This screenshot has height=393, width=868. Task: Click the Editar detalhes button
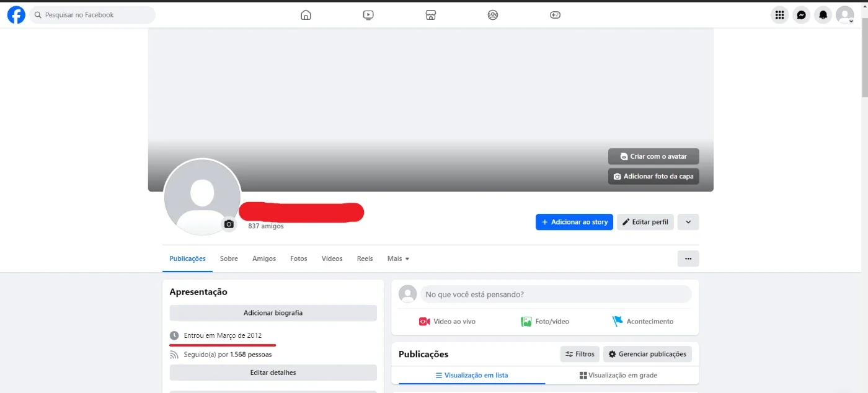[273, 373]
